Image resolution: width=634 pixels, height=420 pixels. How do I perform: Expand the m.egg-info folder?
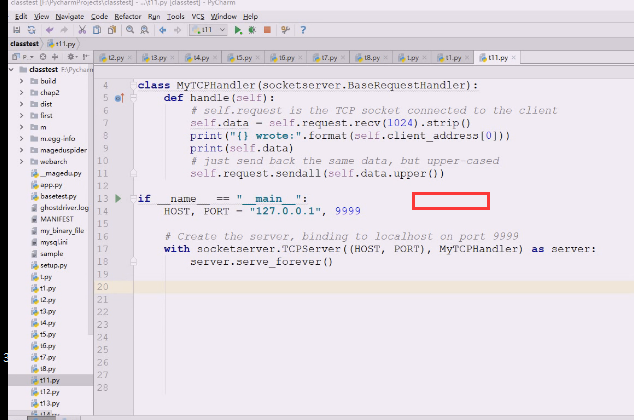pos(21,139)
